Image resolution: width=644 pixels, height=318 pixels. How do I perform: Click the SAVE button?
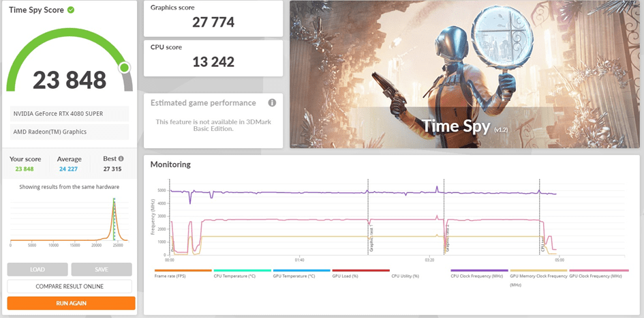(102, 270)
